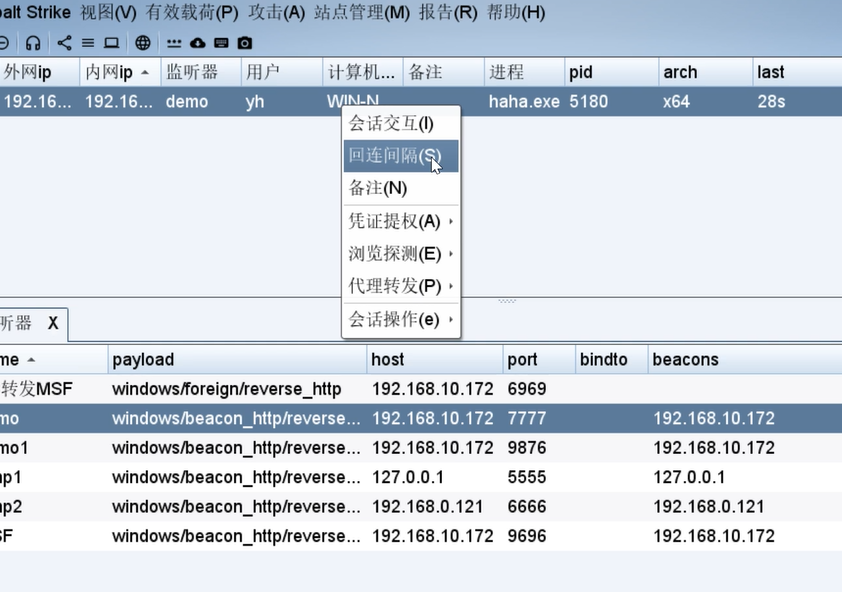Click the cloud download icon
The width and height of the screenshot is (842, 592).
click(x=197, y=43)
